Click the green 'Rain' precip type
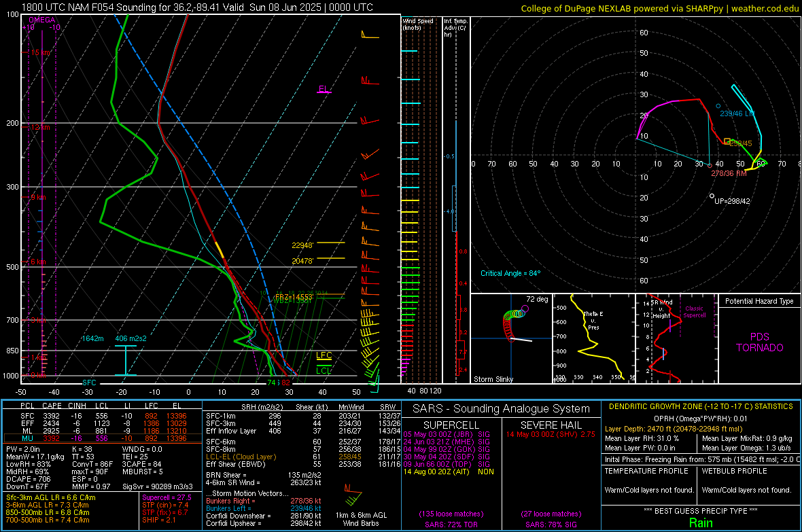 (701, 522)
